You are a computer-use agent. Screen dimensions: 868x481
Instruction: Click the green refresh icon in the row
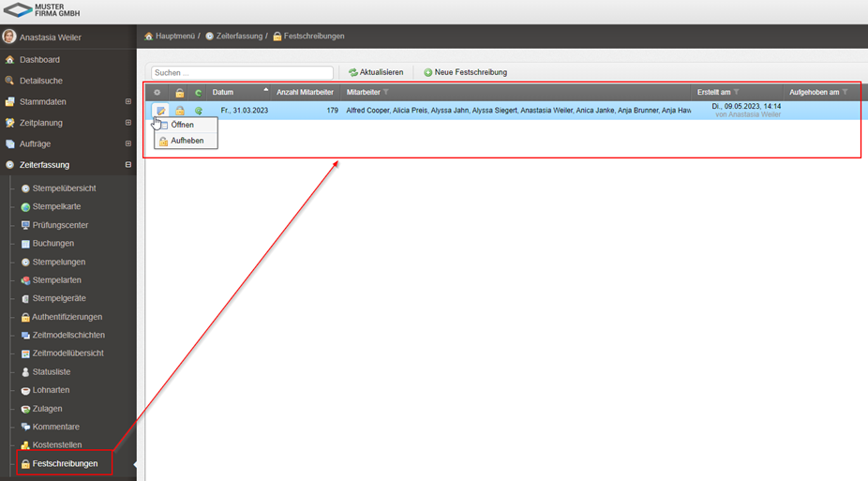[x=199, y=111]
